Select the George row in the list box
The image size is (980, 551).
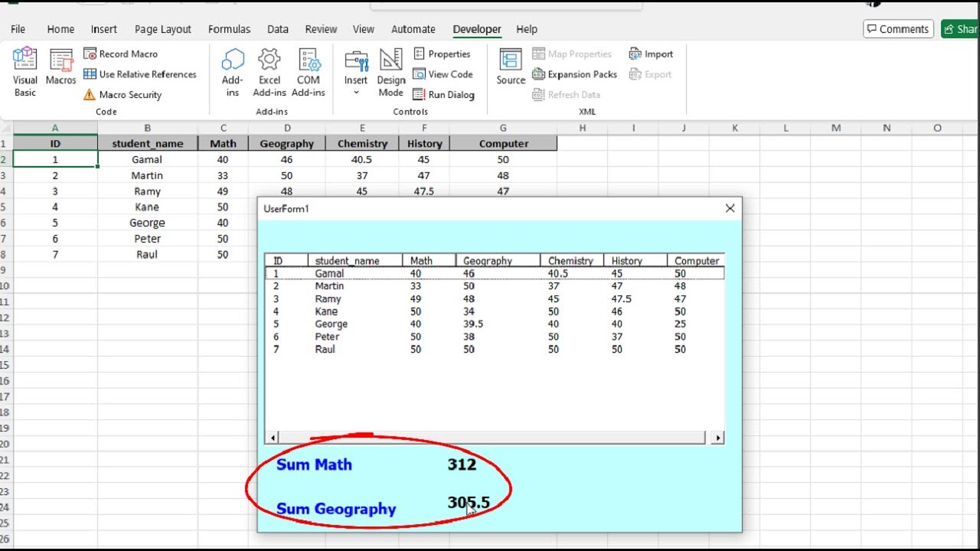(x=495, y=324)
